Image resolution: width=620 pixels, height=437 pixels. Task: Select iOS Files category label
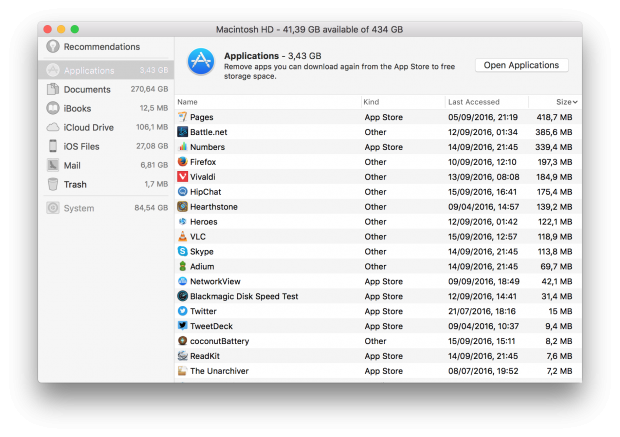pyautogui.click(x=81, y=146)
